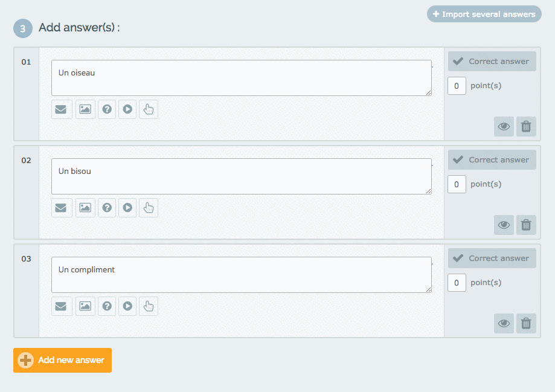555x392 pixels.
Task: Mark 'Un compliment' as the correct answer
Action: 492,258
